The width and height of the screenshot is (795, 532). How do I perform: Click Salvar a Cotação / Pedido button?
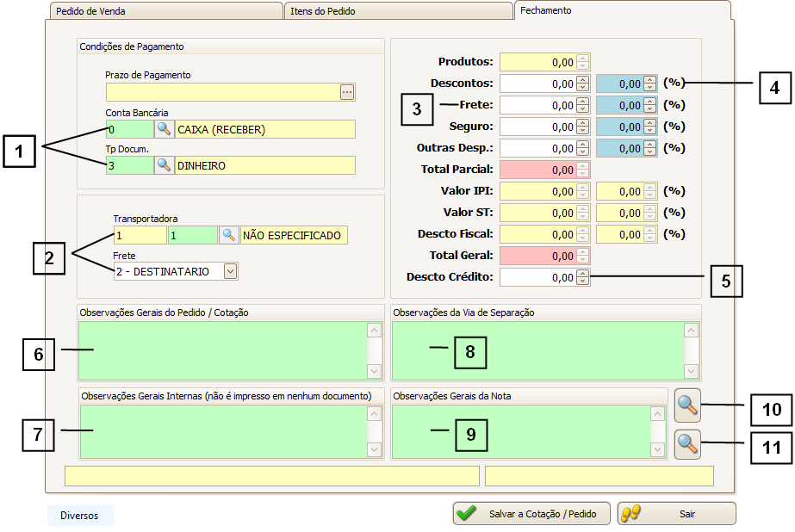pos(531,514)
